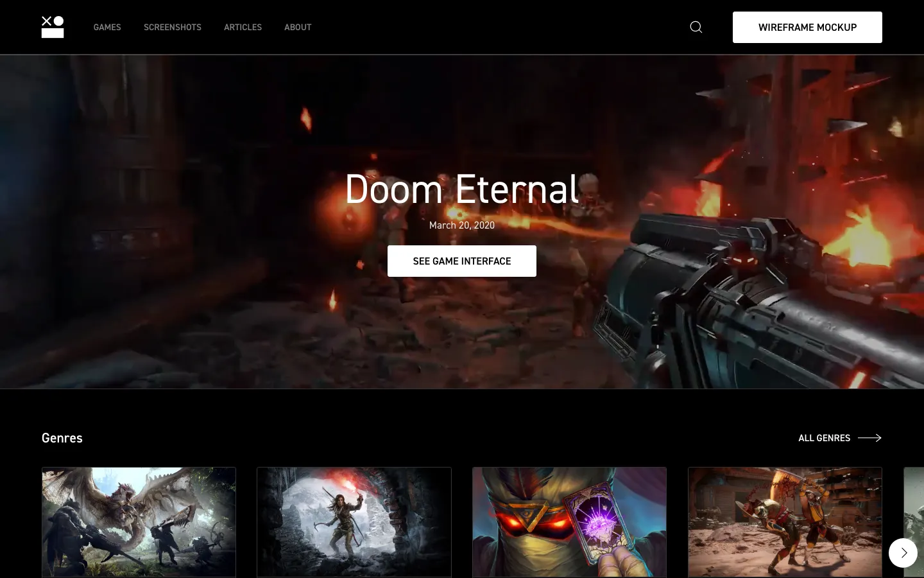Click the See Game Interface button
The image size is (924, 578).
click(462, 261)
